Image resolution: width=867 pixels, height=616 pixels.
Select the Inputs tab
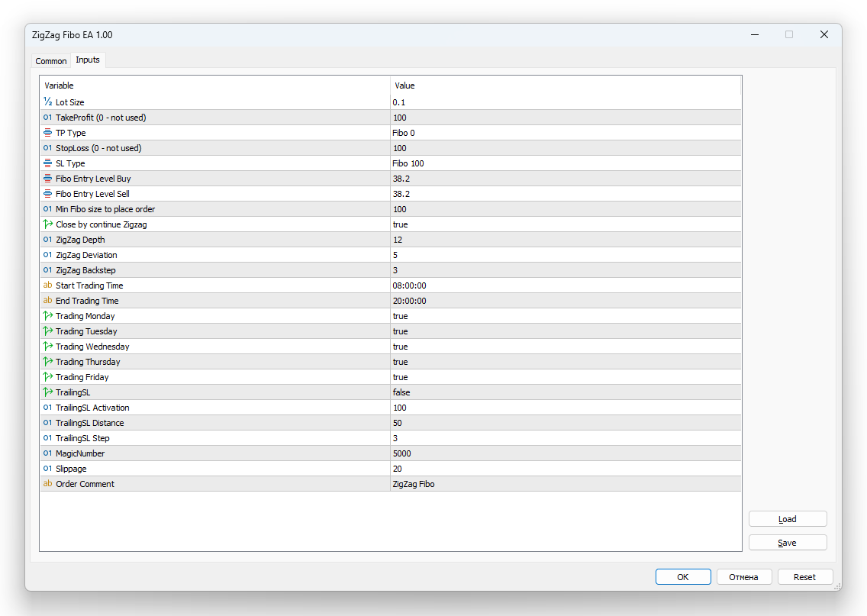click(x=87, y=59)
